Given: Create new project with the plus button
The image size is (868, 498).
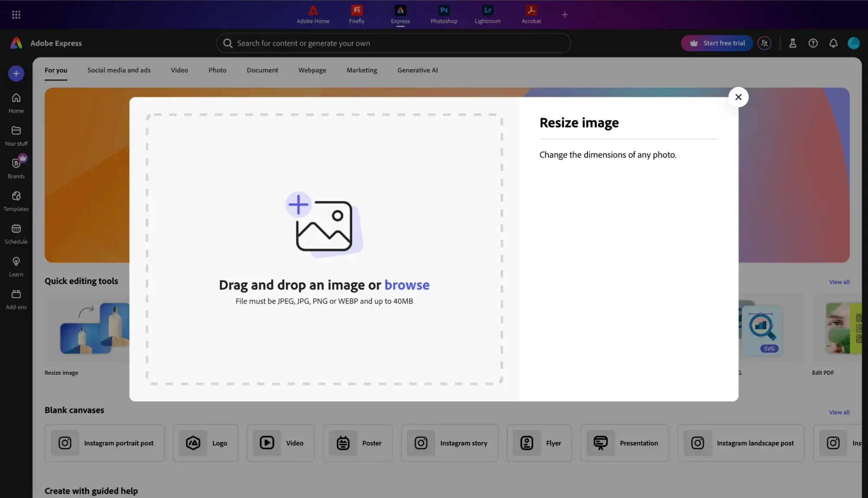Looking at the screenshot, I should pos(16,73).
